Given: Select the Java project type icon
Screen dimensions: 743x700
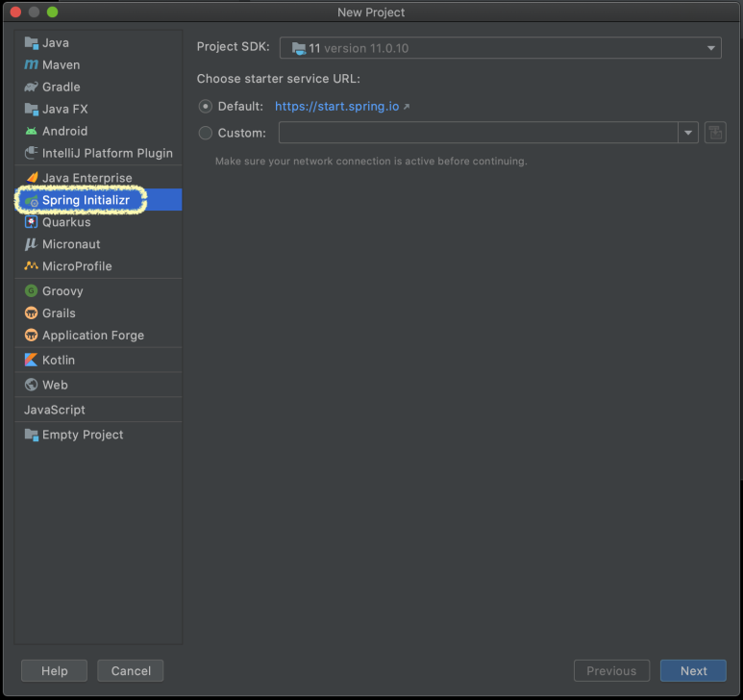Looking at the screenshot, I should (x=32, y=42).
